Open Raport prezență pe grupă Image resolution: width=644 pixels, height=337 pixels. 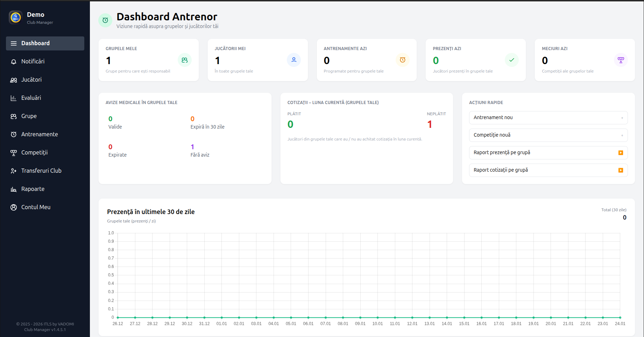548,152
